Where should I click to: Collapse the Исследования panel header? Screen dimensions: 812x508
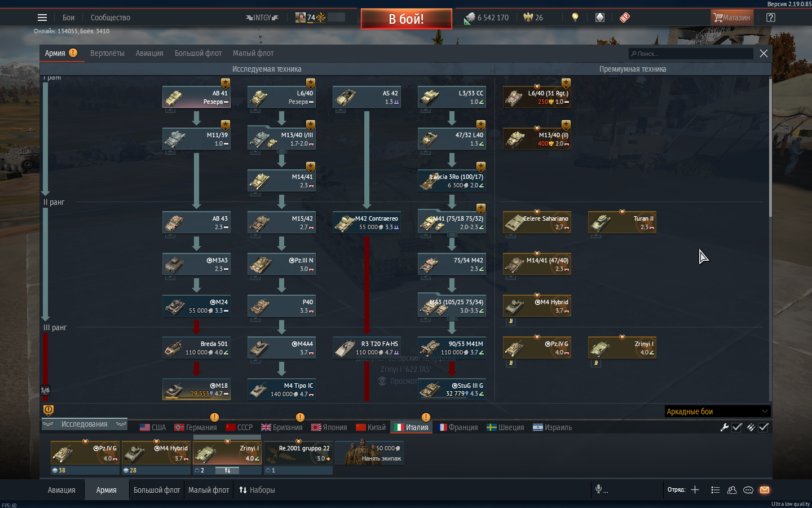[85, 424]
